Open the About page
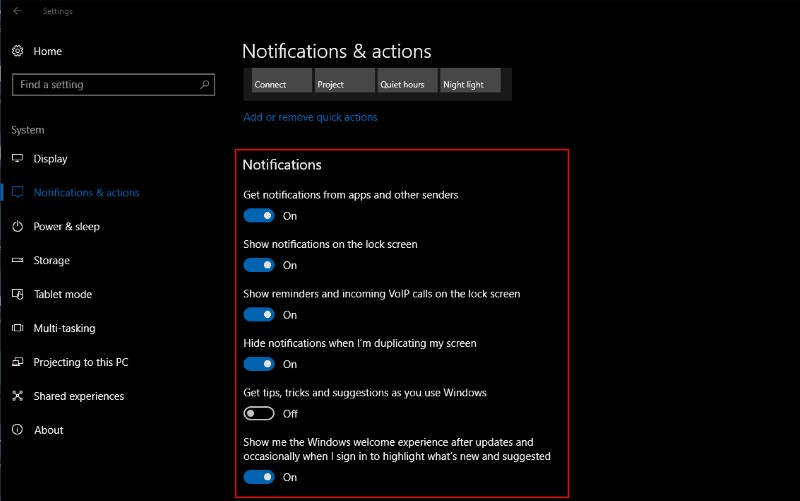Image resolution: width=800 pixels, height=501 pixels. pos(48,430)
